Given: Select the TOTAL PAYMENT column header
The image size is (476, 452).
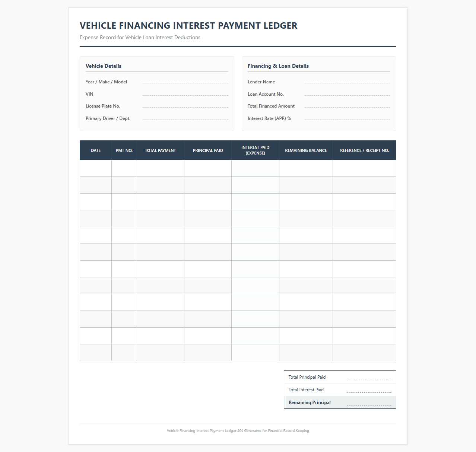Looking at the screenshot, I should pos(161,150).
